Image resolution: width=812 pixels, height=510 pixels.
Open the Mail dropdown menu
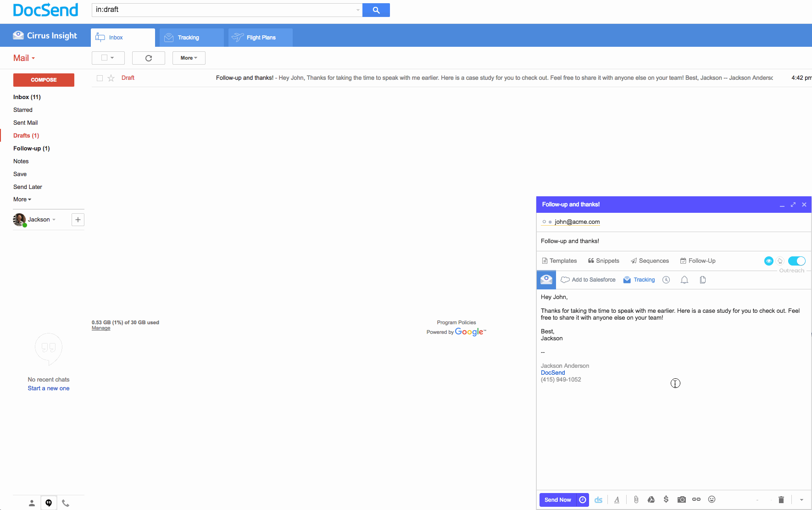(24, 58)
